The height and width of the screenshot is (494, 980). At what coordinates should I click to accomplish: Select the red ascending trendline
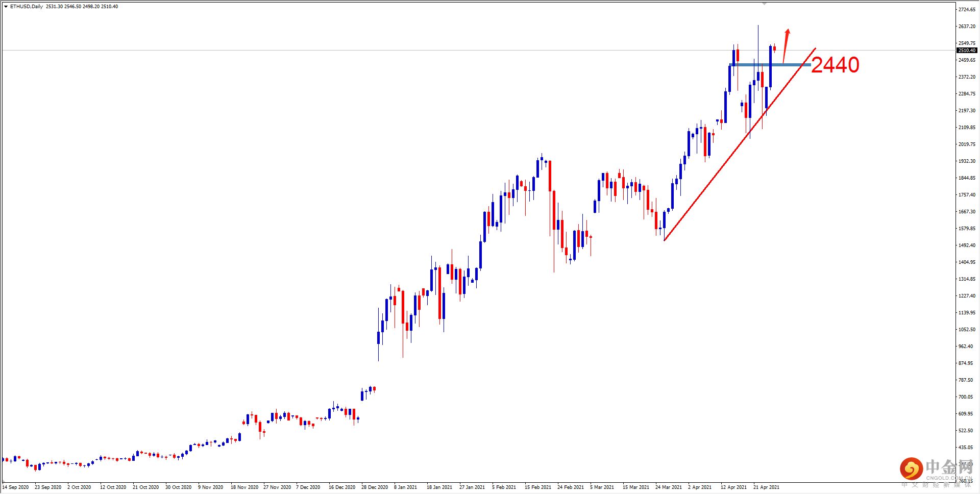click(740, 144)
